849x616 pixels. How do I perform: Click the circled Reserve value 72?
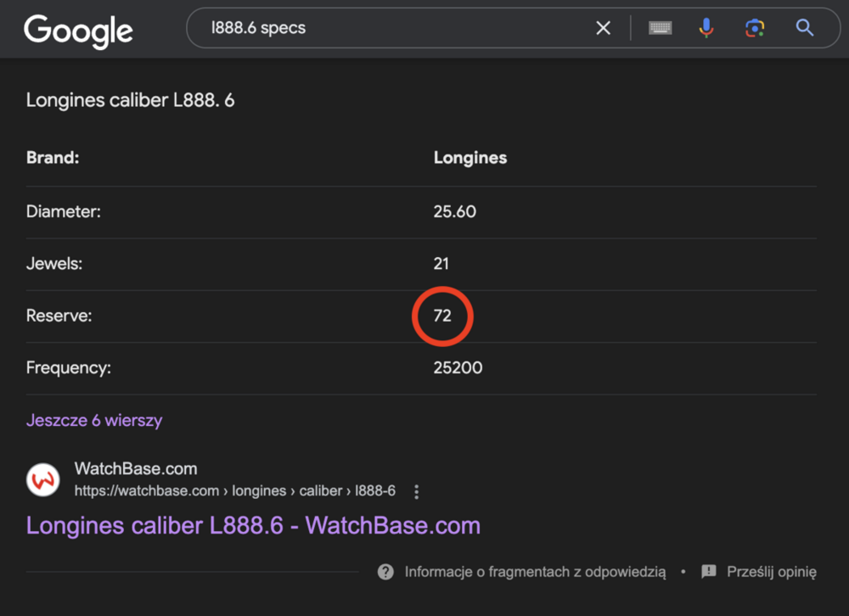(x=441, y=315)
